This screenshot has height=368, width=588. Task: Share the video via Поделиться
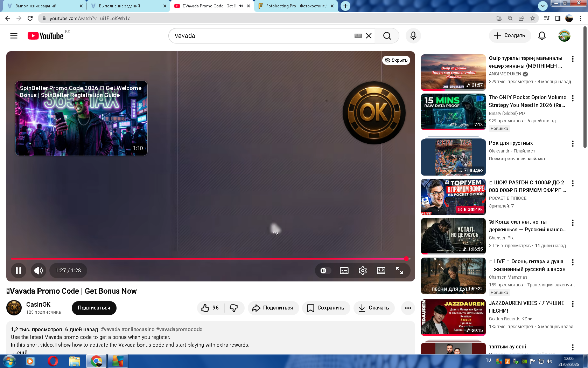pos(273,308)
